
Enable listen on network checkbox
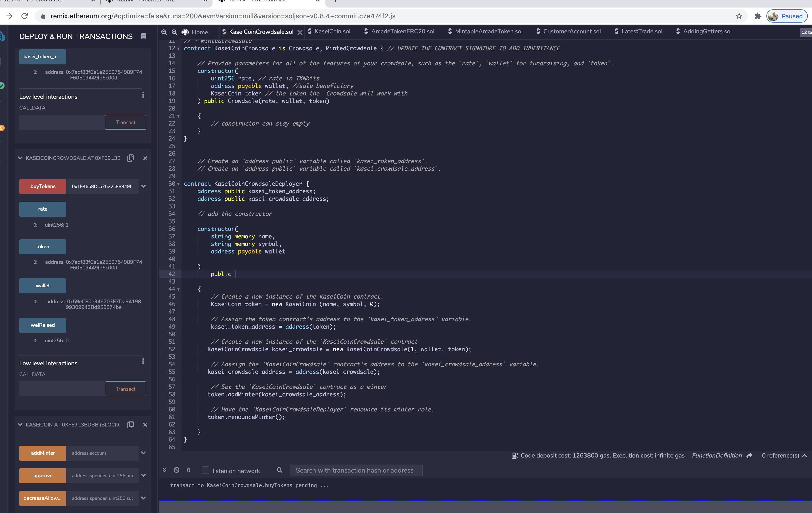point(205,470)
